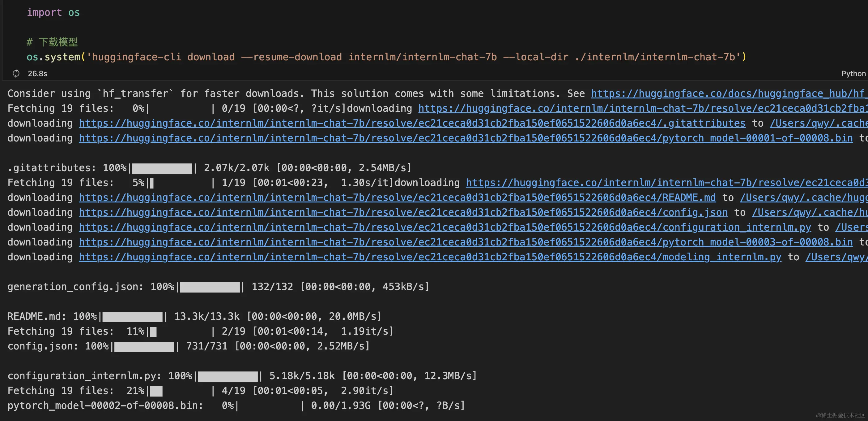Click the Python language mode label

coord(853,74)
